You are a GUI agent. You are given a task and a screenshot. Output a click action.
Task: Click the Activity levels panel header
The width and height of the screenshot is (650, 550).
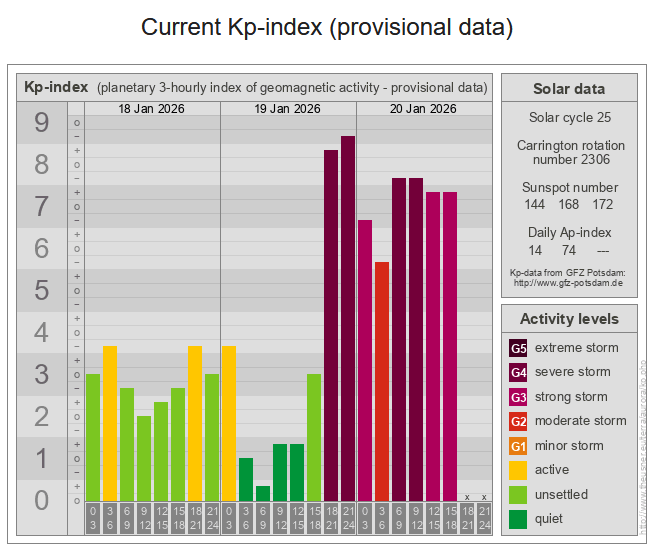tap(568, 319)
